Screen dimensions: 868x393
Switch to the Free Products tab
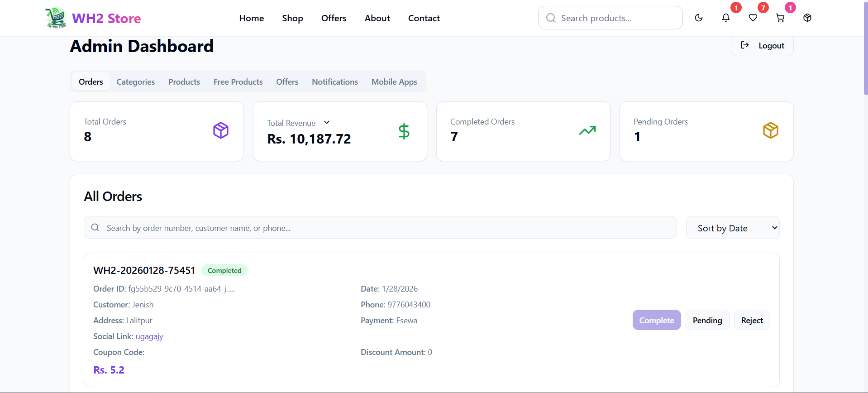[x=238, y=82]
